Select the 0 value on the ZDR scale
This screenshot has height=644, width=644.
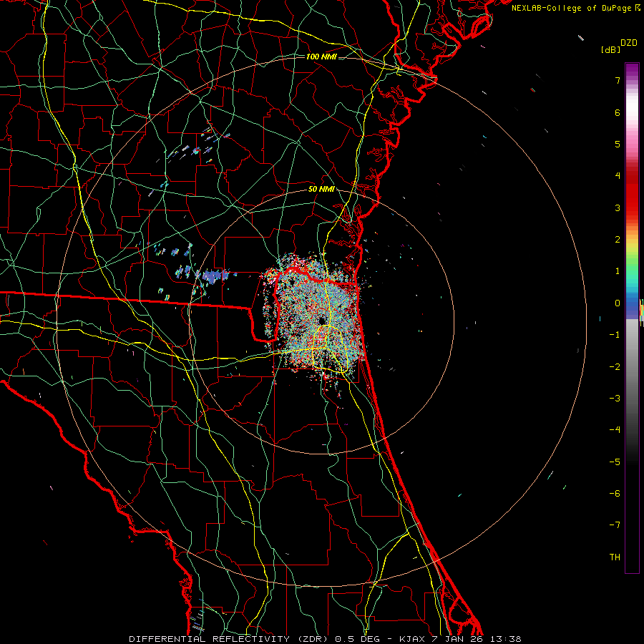pos(618,303)
